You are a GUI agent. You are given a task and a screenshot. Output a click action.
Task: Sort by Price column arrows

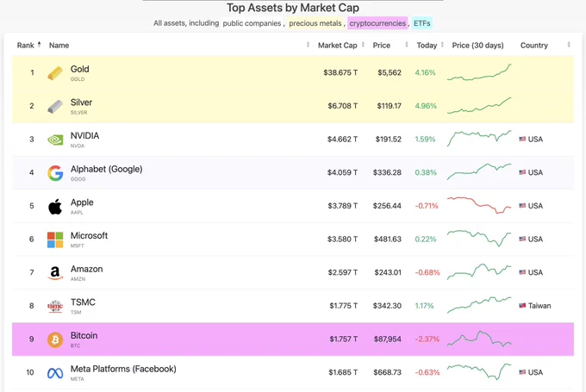407,45
